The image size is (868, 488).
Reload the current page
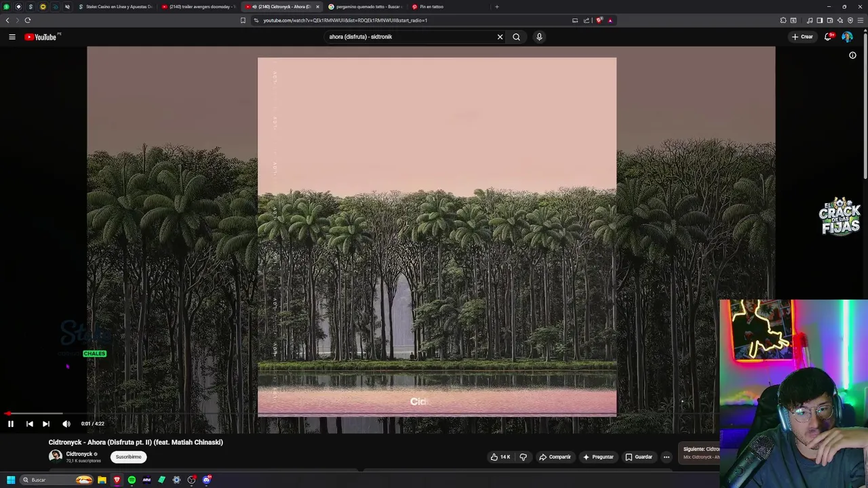28,20
